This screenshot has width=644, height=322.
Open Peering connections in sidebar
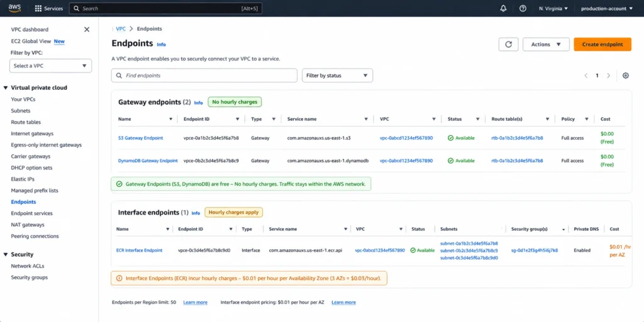point(35,236)
